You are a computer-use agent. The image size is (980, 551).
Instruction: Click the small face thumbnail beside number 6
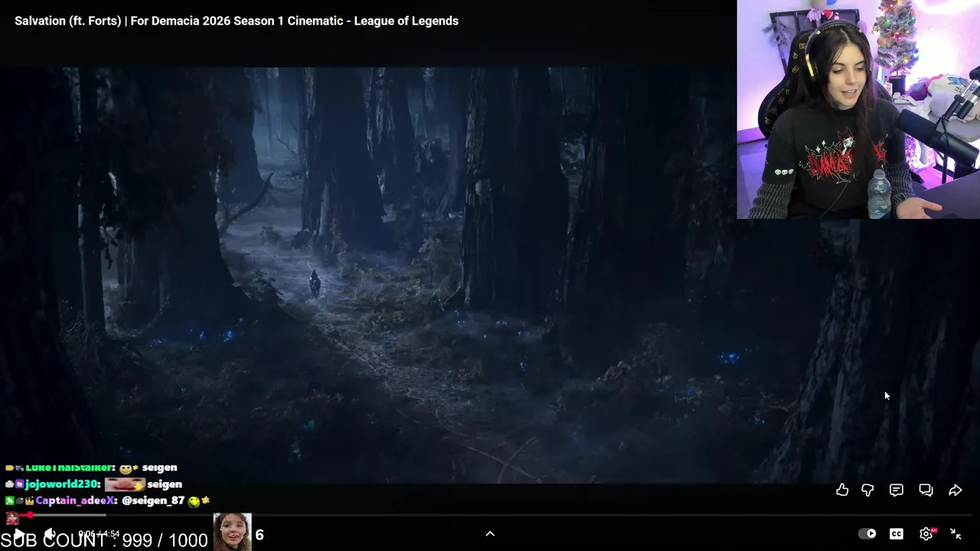(232, 533)
